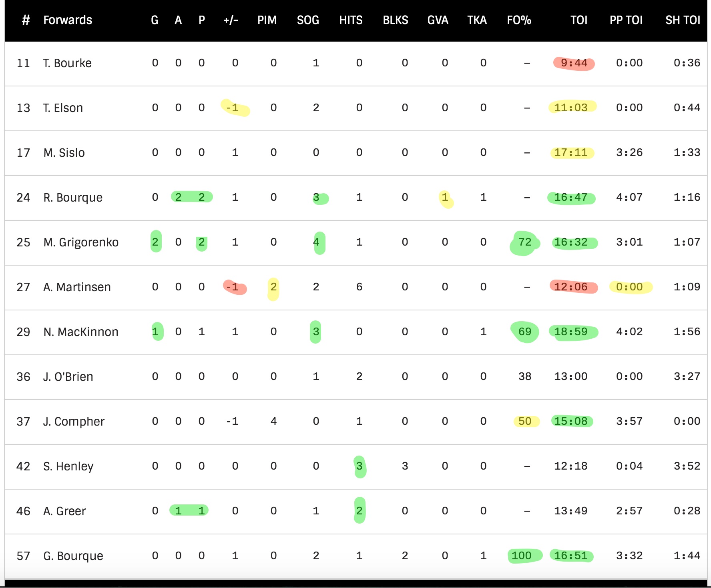The height and width of the screenshot is (588, 711).
Task: Sort by FO% column header
Action: click(x=519, y=20)
